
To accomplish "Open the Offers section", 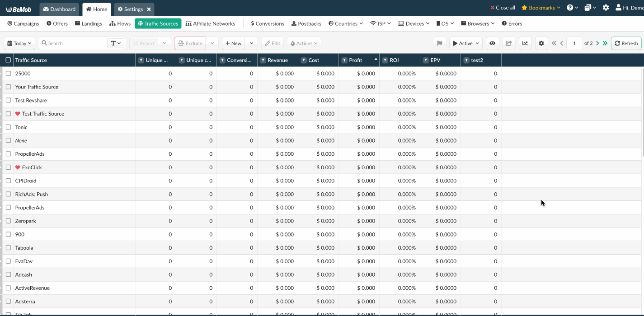I will (x=57, y=23).
